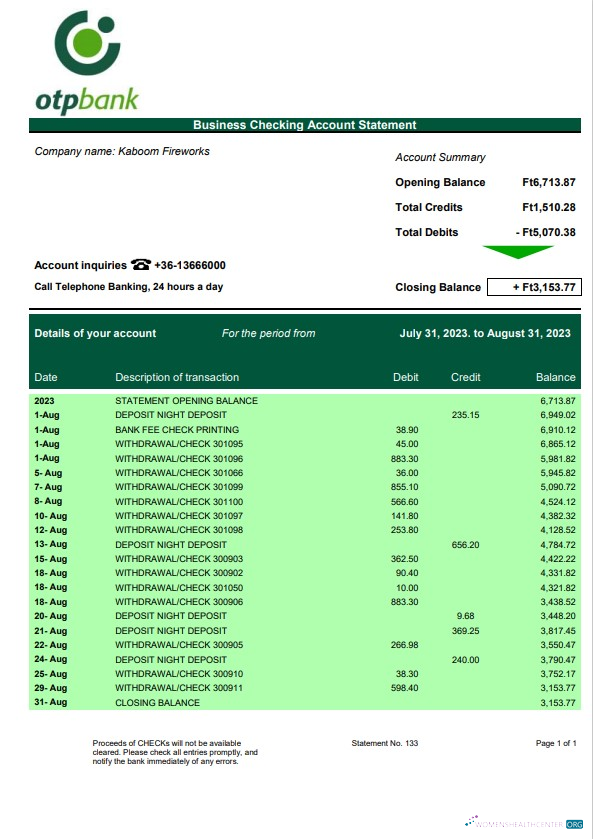Click the womenshealthcenter ORG watermark logo
The width and height of the screenshot is (593, 839).
pyautogui.click(x=524, y=823)
